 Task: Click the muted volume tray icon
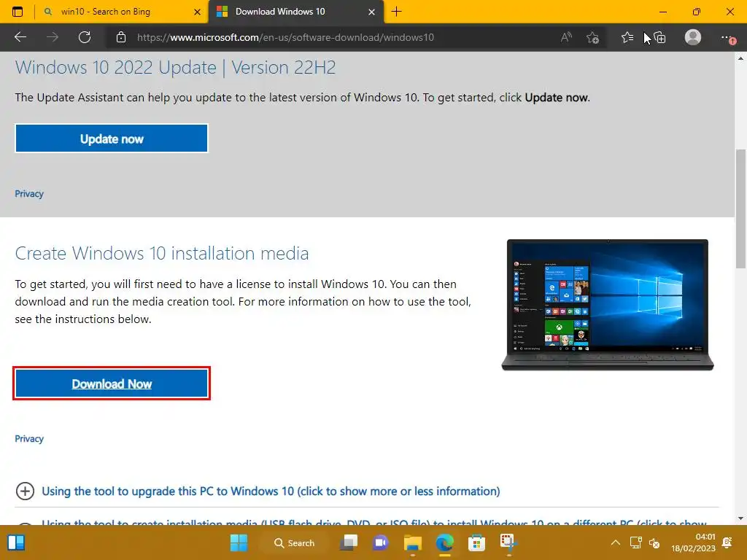pos(654,542)
